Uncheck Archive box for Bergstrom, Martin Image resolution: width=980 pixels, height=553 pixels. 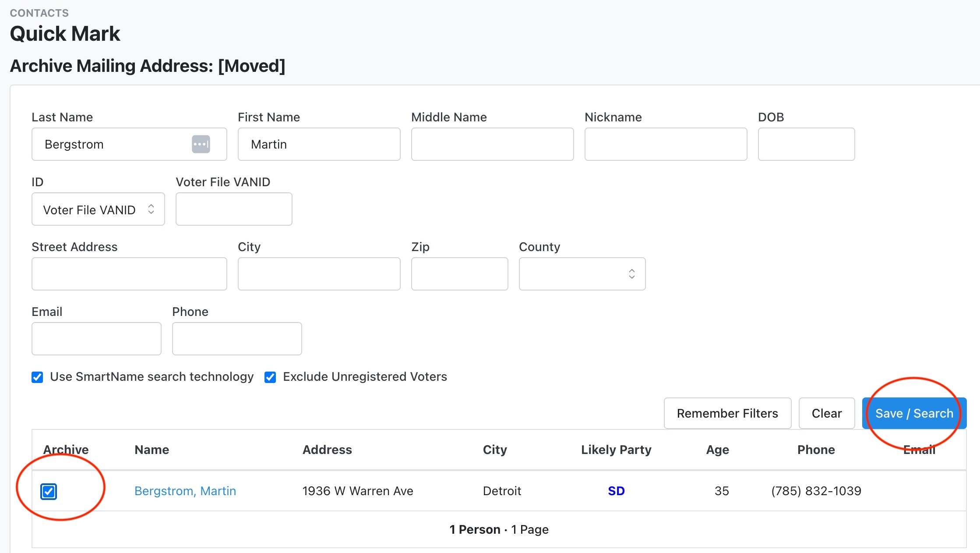(49, 491)
